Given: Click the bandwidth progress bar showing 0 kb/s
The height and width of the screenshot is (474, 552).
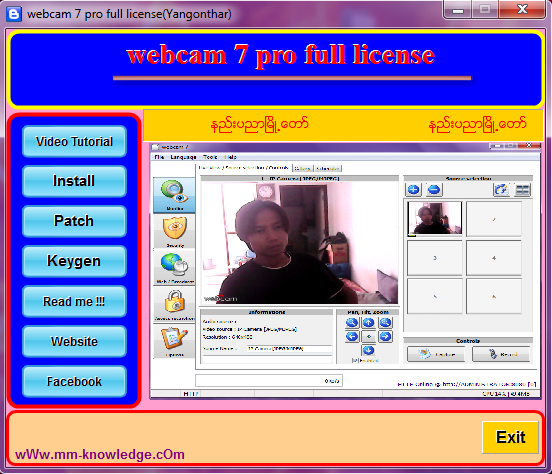Looking at the screenshot, I should coord(269,380).
